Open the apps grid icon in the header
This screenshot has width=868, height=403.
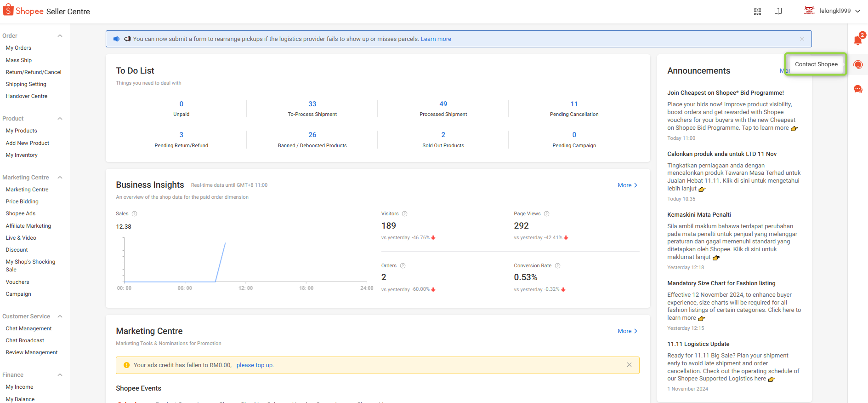[x=758, y=11]
